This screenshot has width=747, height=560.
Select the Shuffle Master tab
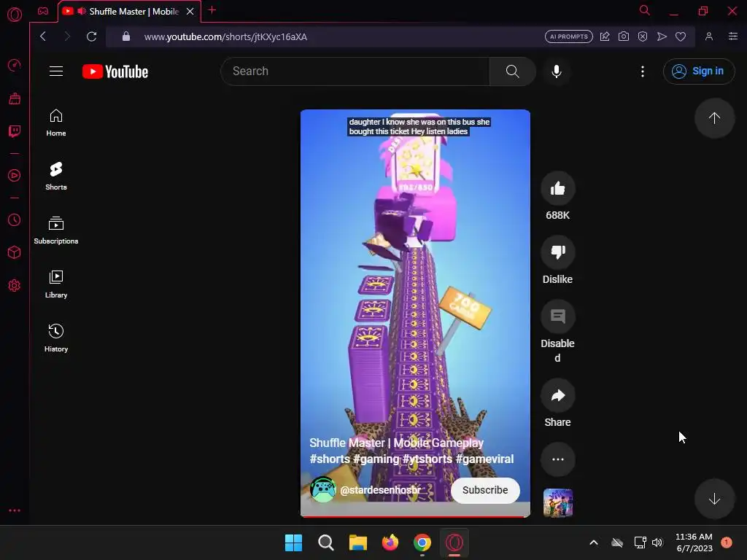point(128,12)
